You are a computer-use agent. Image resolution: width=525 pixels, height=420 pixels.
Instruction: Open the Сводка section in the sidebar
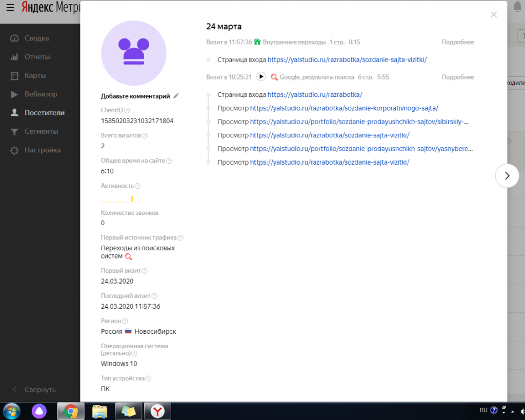point(36,38)
